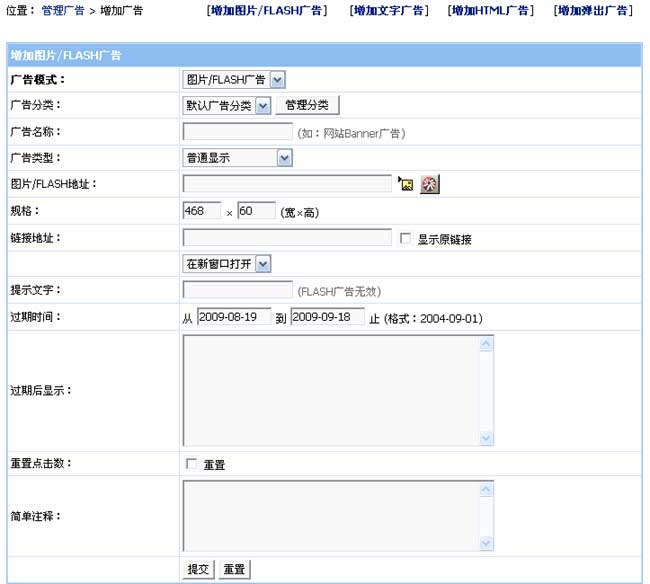Click the down arrow of 过期后显示 scrollbar
The image size is (650, 584).
(487, 439)
